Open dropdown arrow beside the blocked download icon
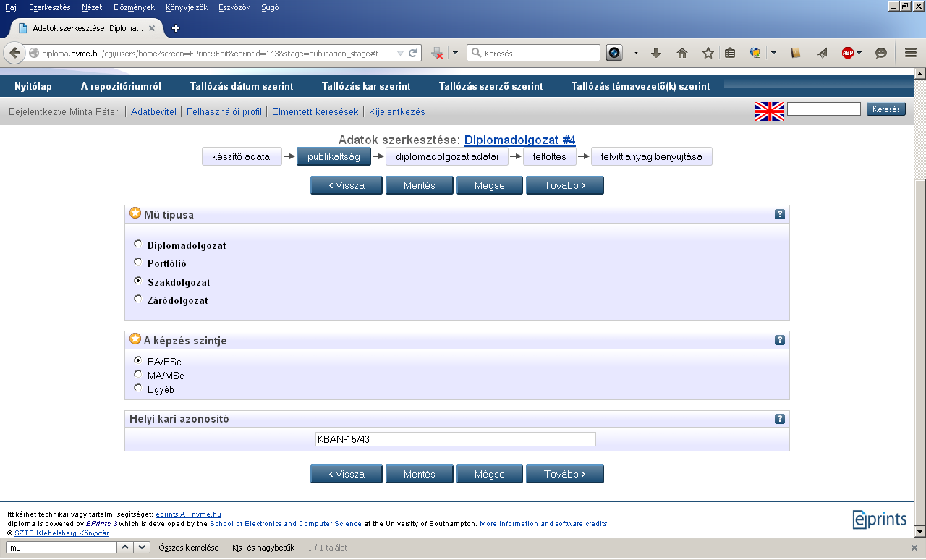 [455, 53]
